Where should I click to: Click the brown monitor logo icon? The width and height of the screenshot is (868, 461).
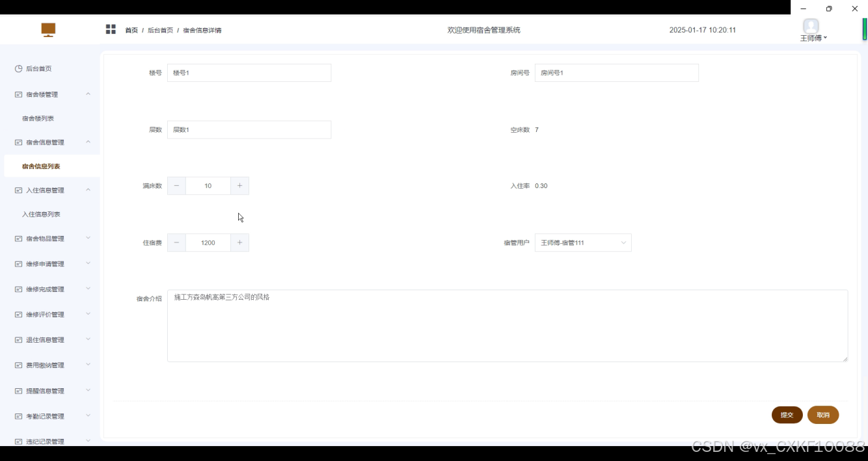[48, 30]
